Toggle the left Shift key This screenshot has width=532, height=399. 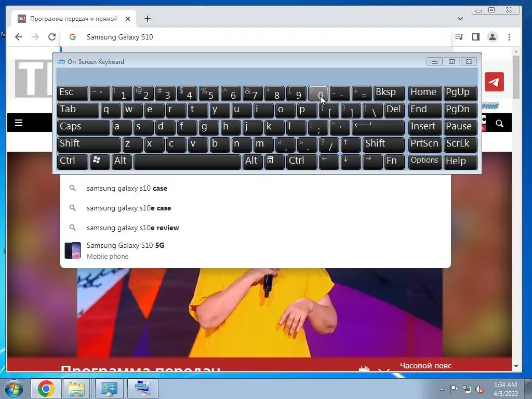click(89, 144)
